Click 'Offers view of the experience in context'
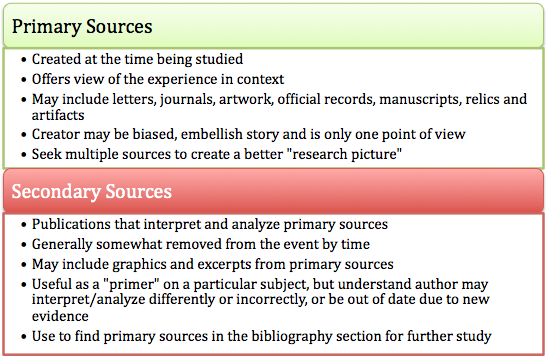548x360 pixels. pos(158,79)
